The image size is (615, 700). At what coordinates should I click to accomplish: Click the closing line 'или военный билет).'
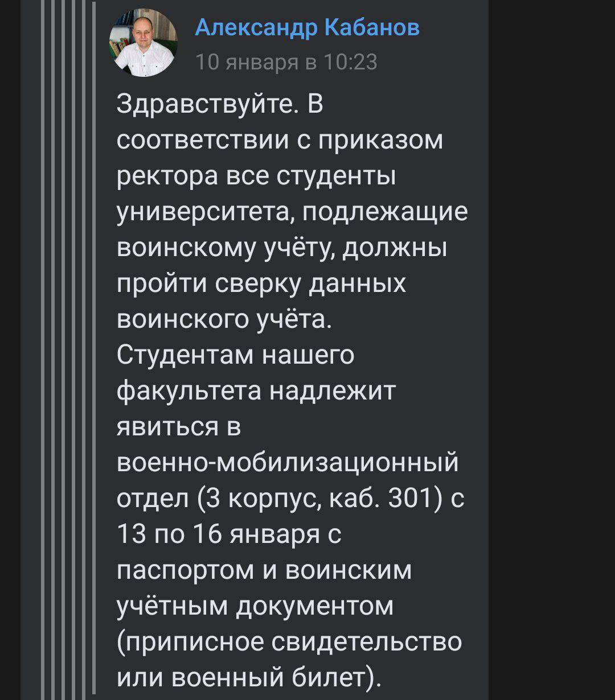tap(249, 678)
